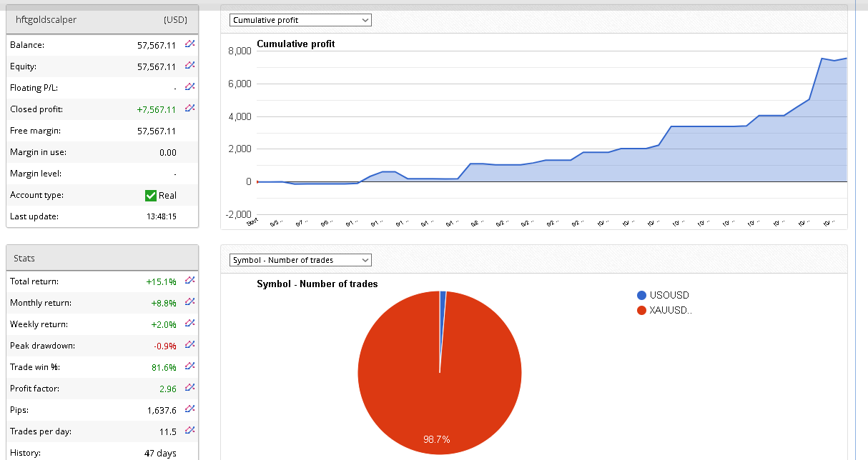
Task: Open the Weekly return chart icon
Action: coord(189,324)
